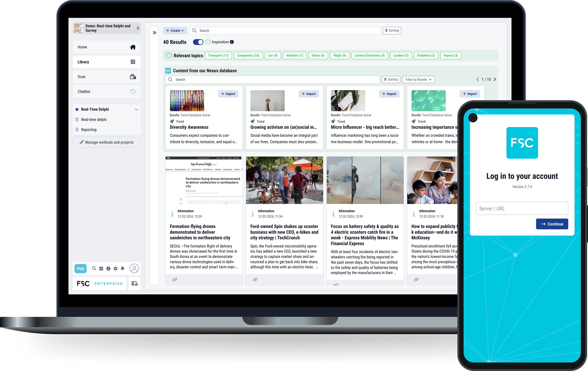Screen dimensions: 588x371
Task: Toggle the Inspiration switch off
Action: pos(198,42)
